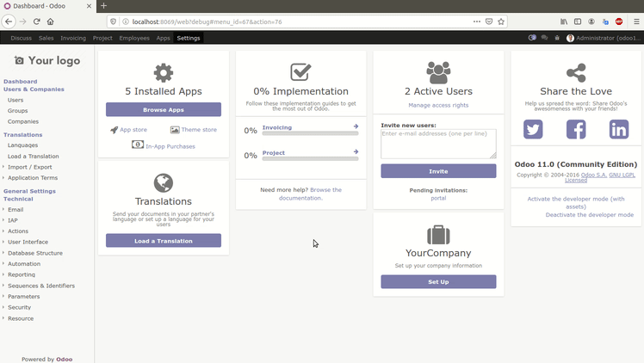Open the Discuss menu
The image size is (644, 363).
click(x=21, y=38)
